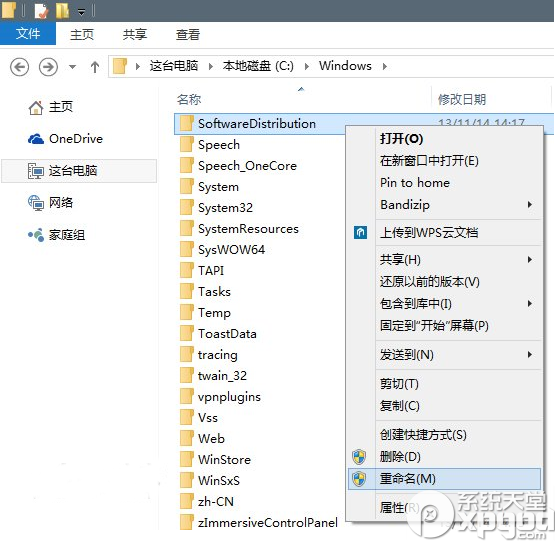Sort by the 名称 column header

pyautogui.click(x=189, y=99)
